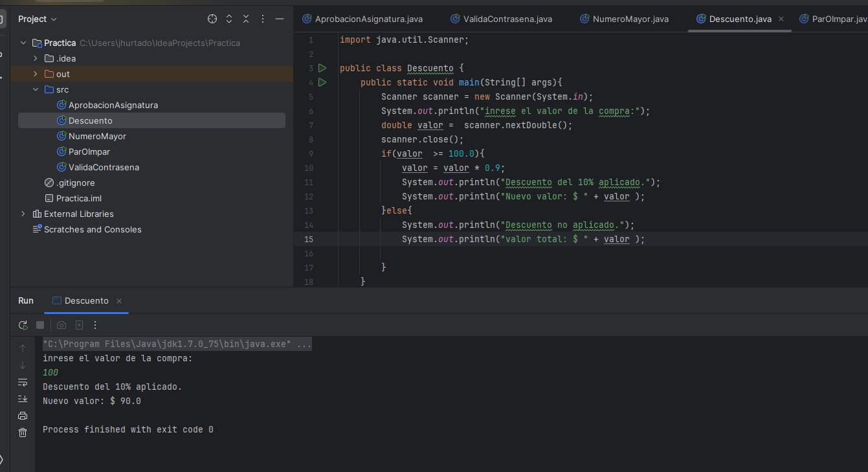
Task: Click class name Descuento in editor
Action: [430, 68]
